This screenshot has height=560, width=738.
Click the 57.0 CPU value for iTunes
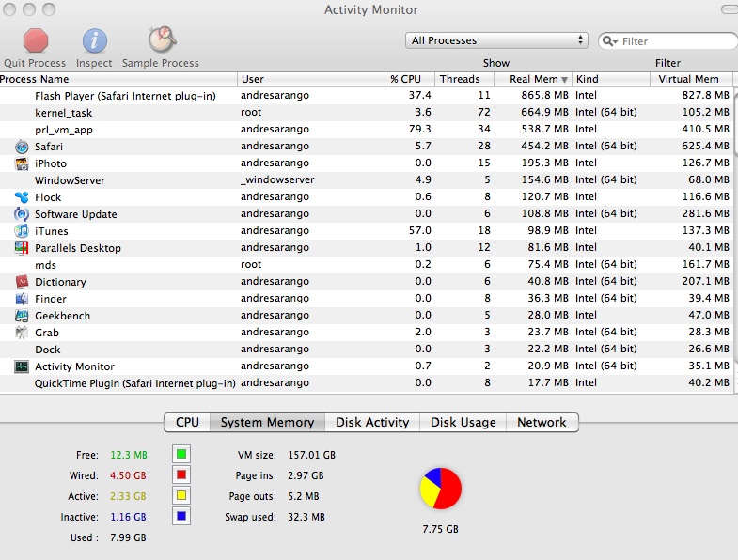click(x=420, y=230)
